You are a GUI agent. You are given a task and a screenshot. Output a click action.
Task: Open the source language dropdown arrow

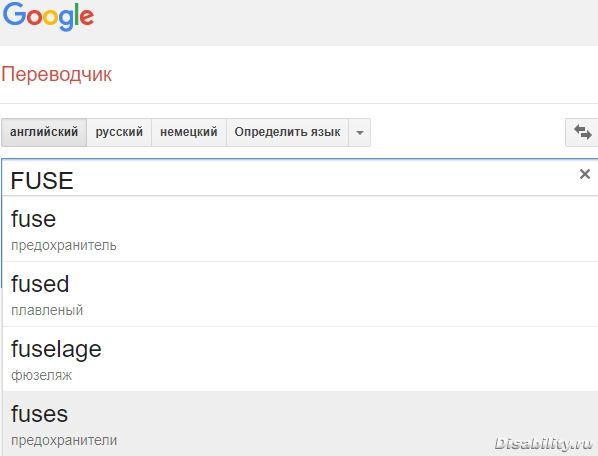(x=359, y=133)
